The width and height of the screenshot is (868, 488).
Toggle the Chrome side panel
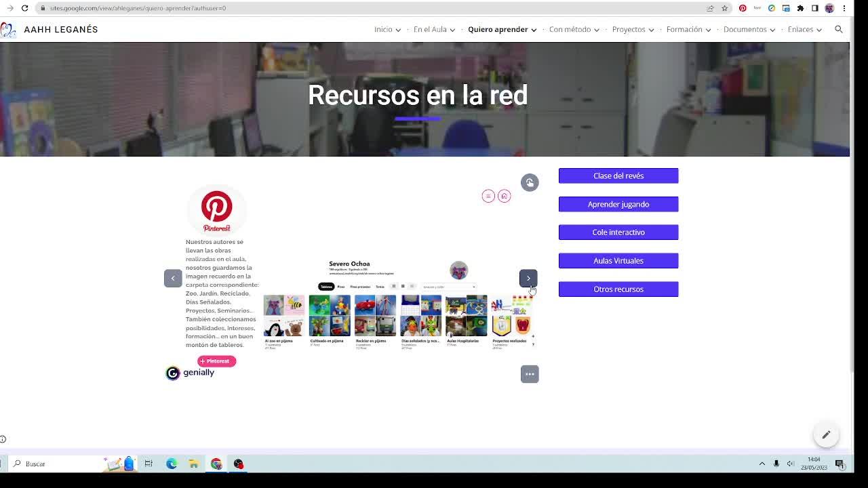tap(814, 8)
